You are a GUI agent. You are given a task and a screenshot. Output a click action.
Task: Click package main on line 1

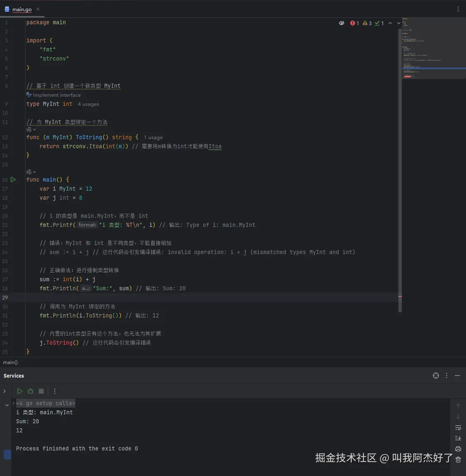[46, 23]
